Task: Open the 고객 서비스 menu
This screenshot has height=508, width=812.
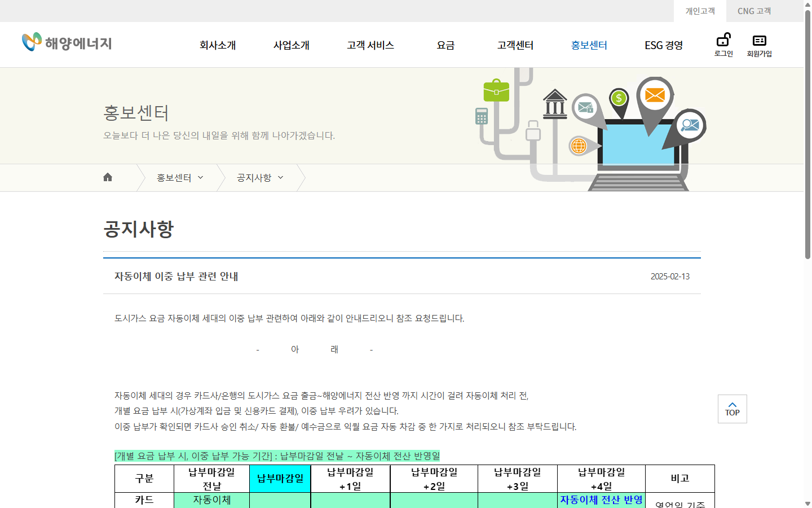Action: pyautogui.click(x=370, y=45)
